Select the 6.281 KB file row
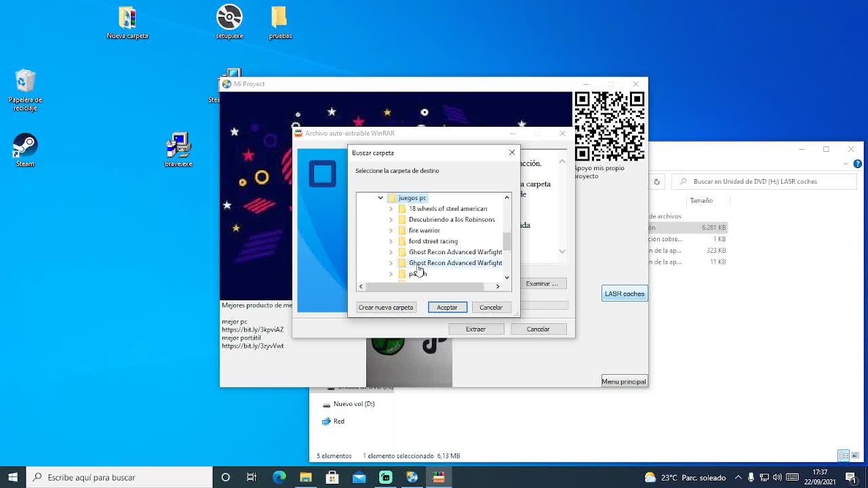Viewport: 868px width, 488px height. tap(688, 228)
